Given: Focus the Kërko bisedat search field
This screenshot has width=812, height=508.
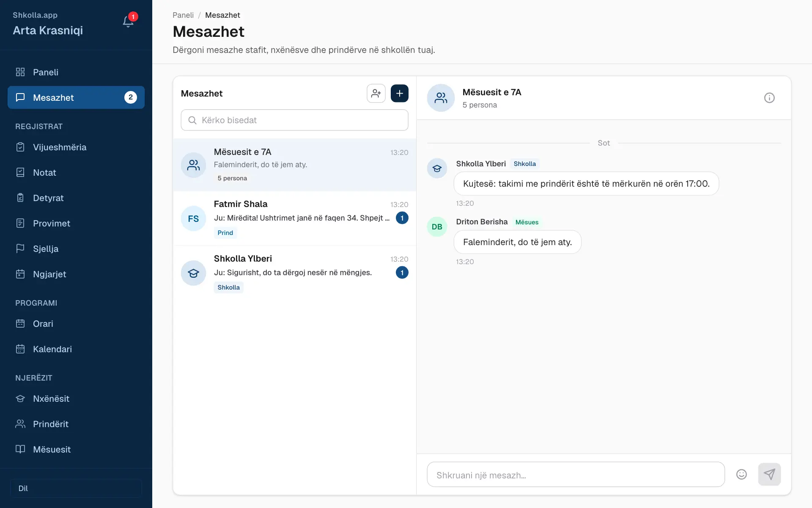Looking at the screenshot, I should tap(295, 120).
